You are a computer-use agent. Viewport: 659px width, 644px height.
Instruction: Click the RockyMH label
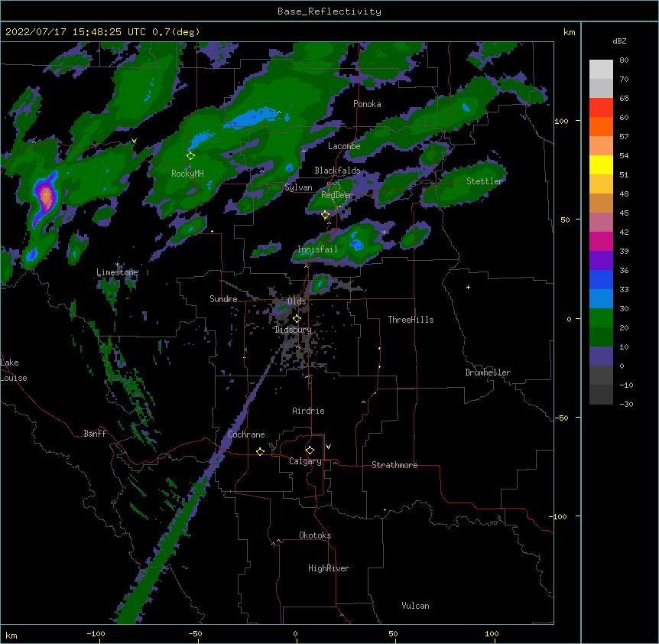coord(187,174)
